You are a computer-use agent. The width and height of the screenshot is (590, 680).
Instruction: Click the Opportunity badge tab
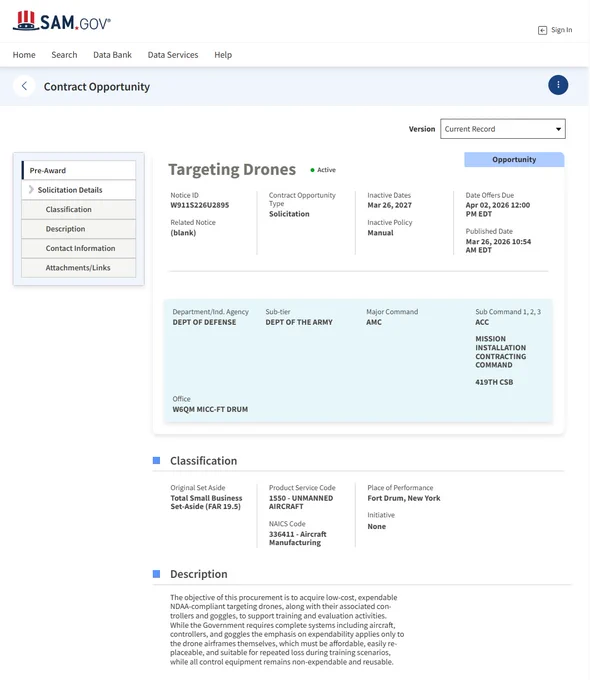pyautogui.click(x=514, y=160)
